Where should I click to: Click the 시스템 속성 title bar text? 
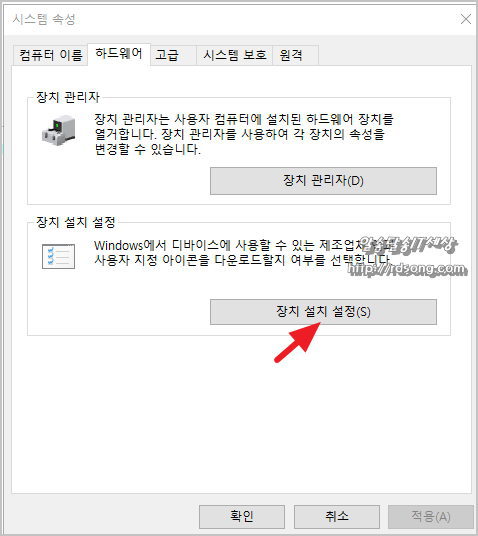coord(44,19)
